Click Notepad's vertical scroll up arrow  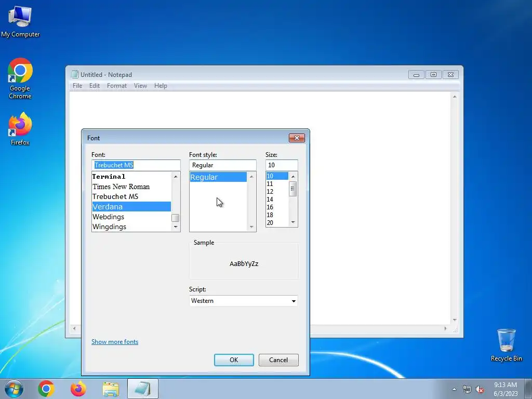[x=455, y=97]
